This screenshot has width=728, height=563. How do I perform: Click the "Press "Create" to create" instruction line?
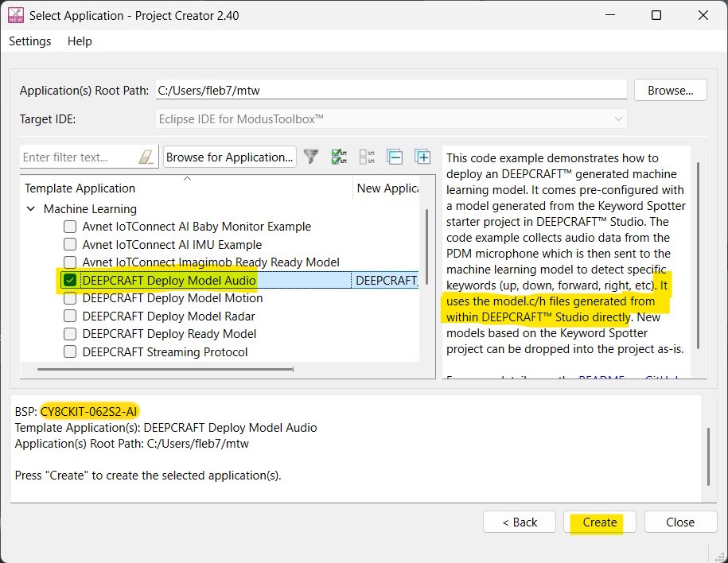tap(148, 476)
